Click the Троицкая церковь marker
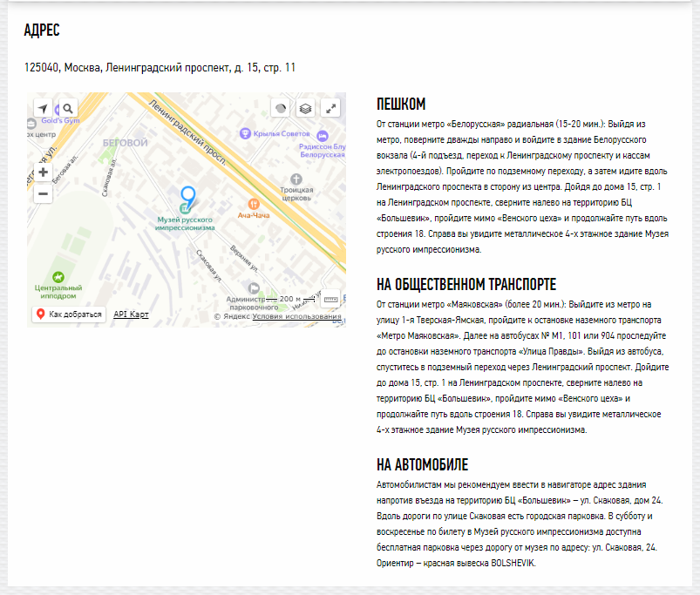The image size is (700, 595). point(296,179)
